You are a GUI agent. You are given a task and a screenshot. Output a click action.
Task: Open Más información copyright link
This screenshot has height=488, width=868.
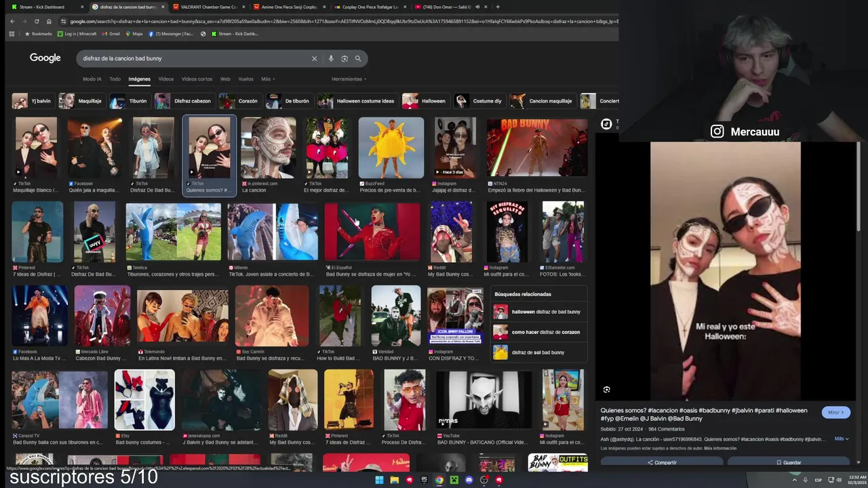tap(720, 448)
